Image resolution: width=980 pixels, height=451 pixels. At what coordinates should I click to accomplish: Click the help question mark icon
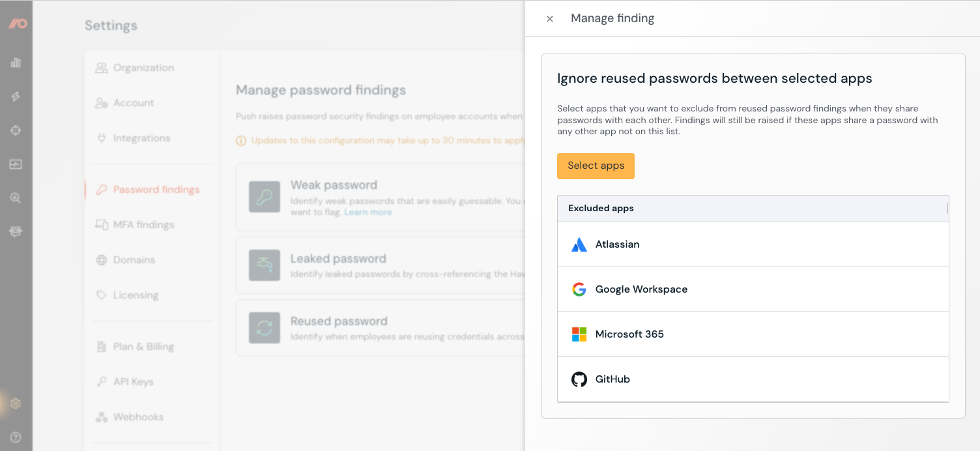pos(16,437)
